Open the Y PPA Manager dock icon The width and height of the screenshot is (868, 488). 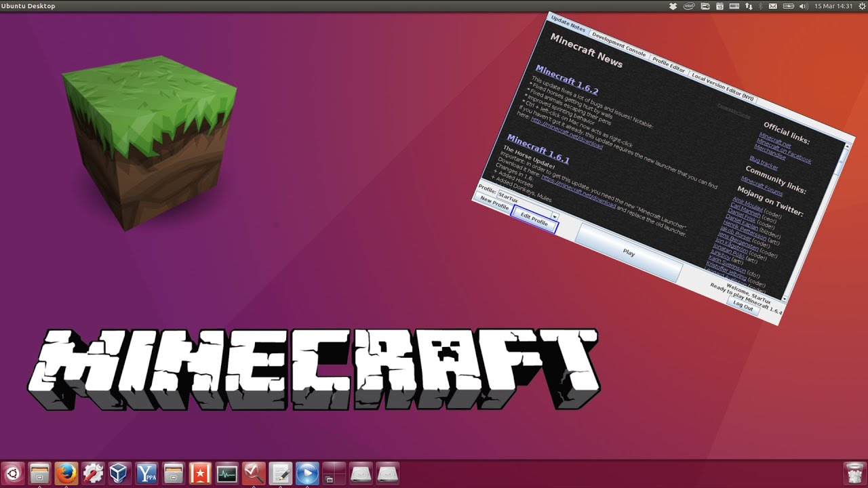146,473
